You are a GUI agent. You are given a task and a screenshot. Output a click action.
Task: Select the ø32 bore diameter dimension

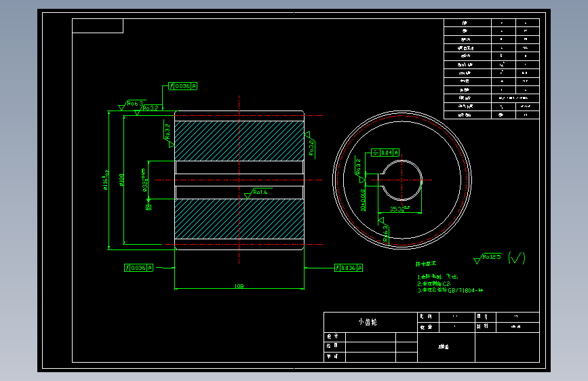144,180
